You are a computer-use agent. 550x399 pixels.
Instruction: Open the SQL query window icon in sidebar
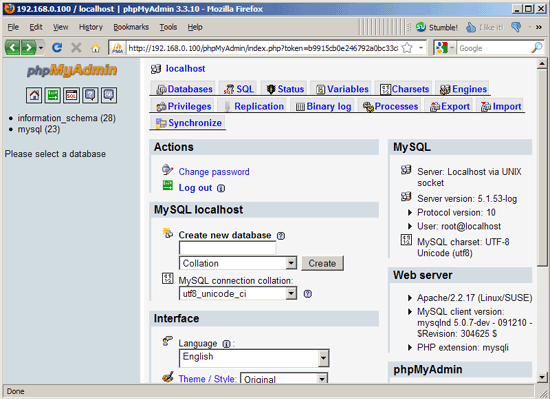click(x=72, y=95)
